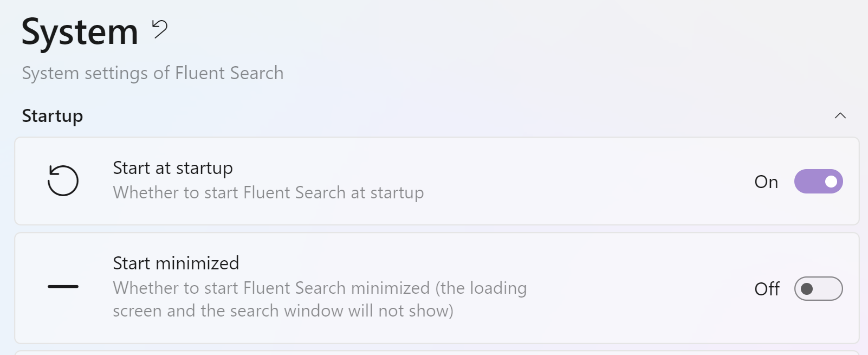Click the 'Off' label next to the toggle
The height and width of the screenshot is (355, 868).
[x=766, y=289]
